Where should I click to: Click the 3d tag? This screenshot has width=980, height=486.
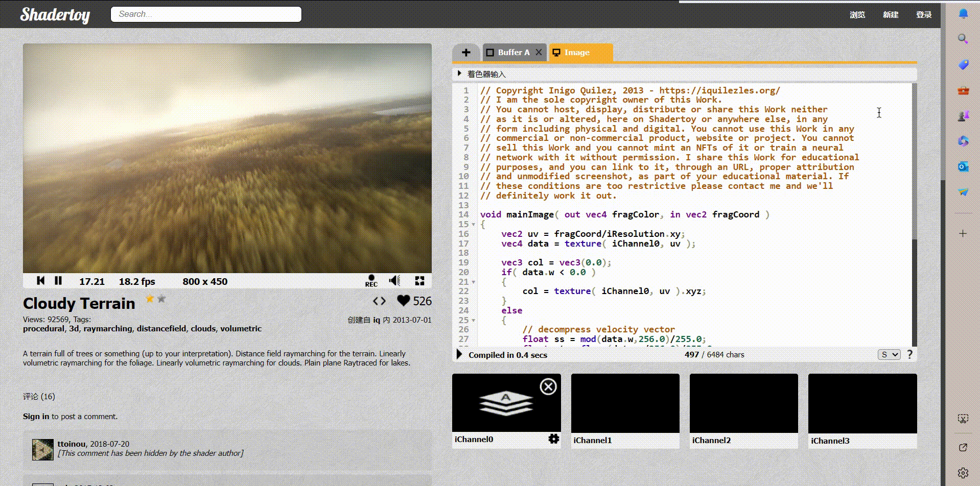tap(74, 329)
